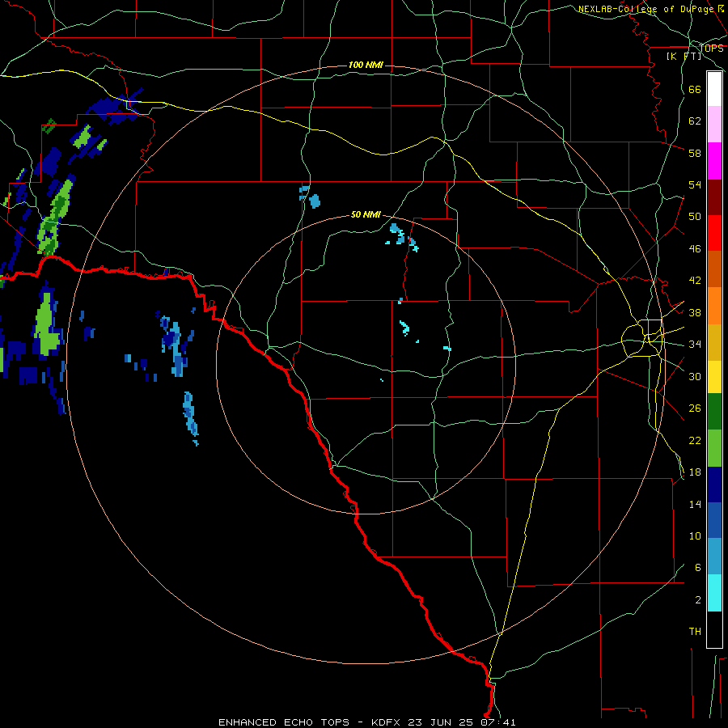Click legend value 38
The height and width of the screenshot is (728, 728).
pos(695,313)
